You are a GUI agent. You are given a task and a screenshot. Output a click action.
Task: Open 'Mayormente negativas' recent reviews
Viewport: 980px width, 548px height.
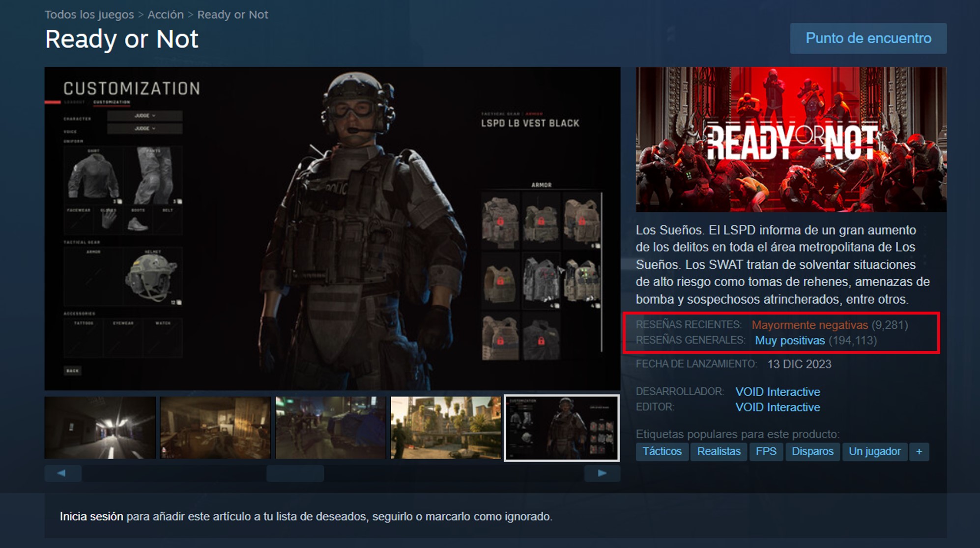click(810, 325)
